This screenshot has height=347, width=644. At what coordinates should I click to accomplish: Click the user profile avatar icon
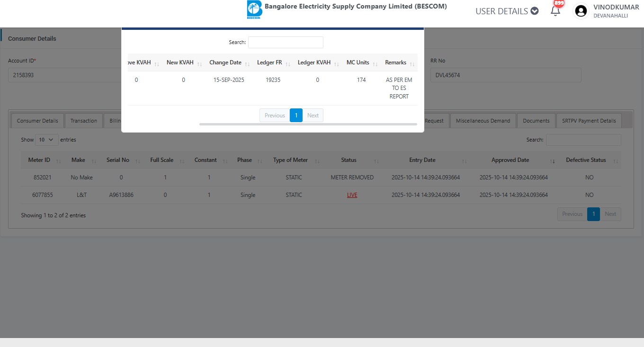click(x=581, y=11)
